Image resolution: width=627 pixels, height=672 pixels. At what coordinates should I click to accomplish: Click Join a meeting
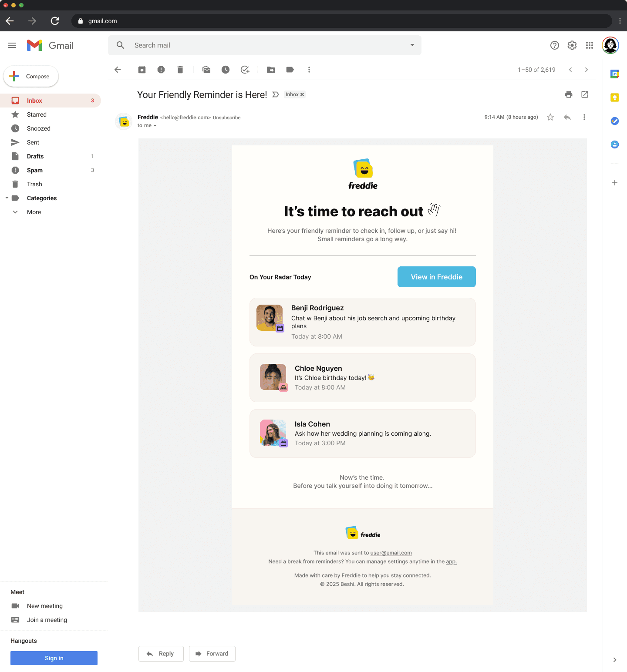click(x=47, y=620)
